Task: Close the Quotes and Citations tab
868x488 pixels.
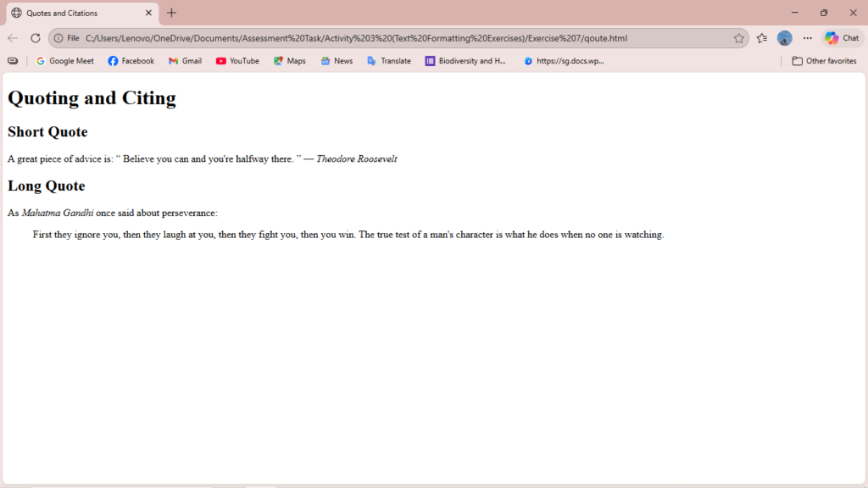Action: [x=148, y=13]
